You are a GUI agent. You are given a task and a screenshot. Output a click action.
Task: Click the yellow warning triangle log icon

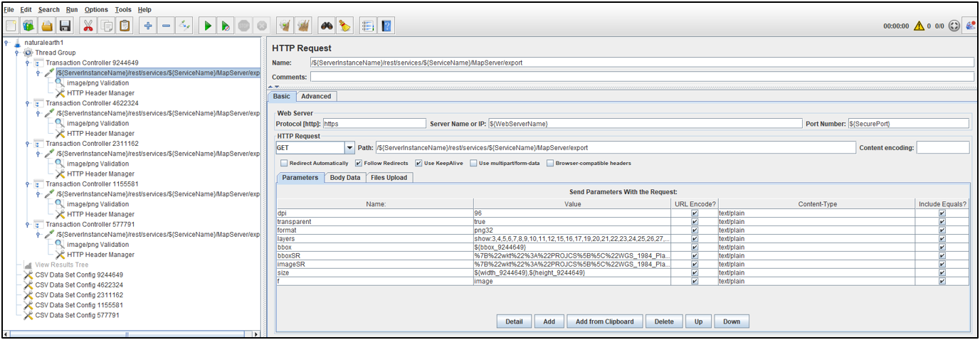tap(919, 26)
